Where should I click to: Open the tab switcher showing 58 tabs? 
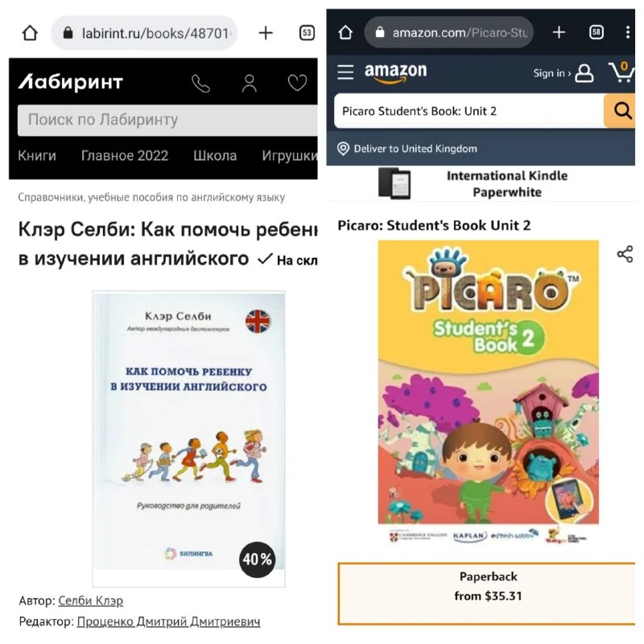pyautogui.click(x=596, y=32)
